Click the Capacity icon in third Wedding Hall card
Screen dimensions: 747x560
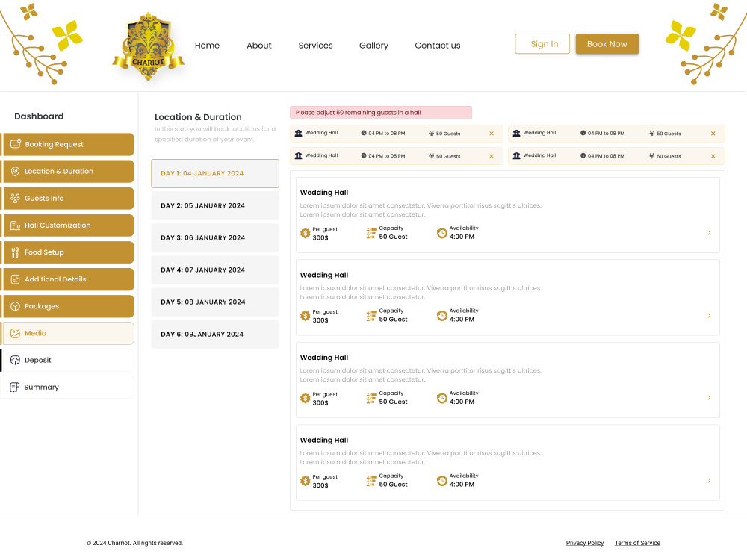[371, 398]
